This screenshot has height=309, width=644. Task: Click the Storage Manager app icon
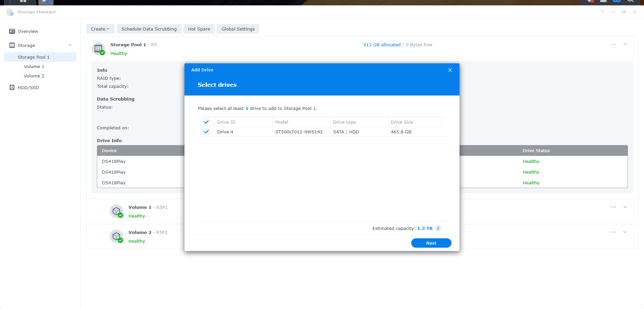click(10, 12)
